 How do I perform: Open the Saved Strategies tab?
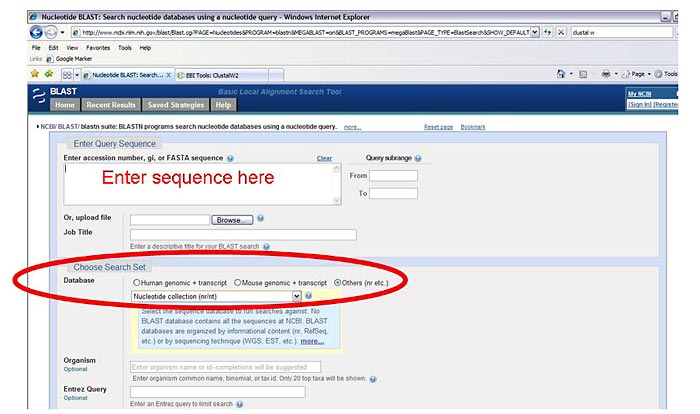point(175,105)
